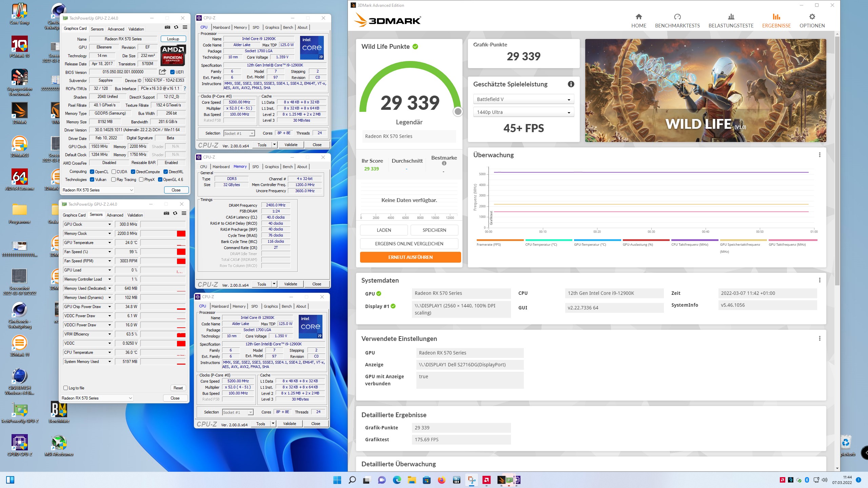This screenshot has height=488, width=868.
Task: Click the Bus Interface question mark in GPU-Z
Action: click(x=185, y=88)
